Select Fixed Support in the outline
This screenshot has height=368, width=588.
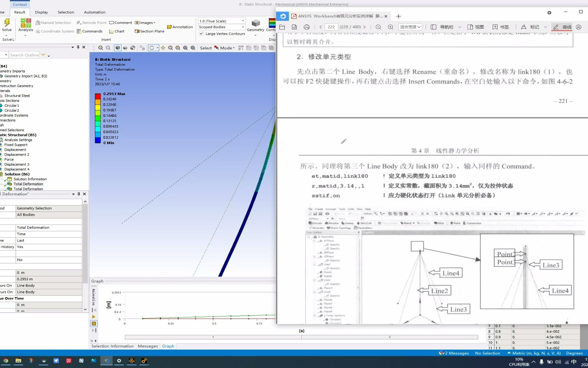(16, 144)
